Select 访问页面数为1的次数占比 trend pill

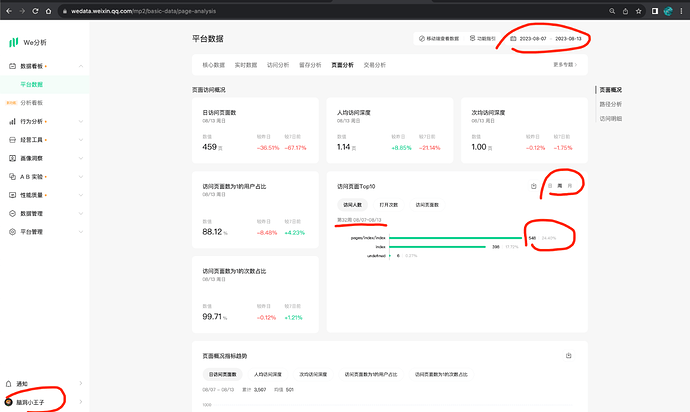(441, 374)
